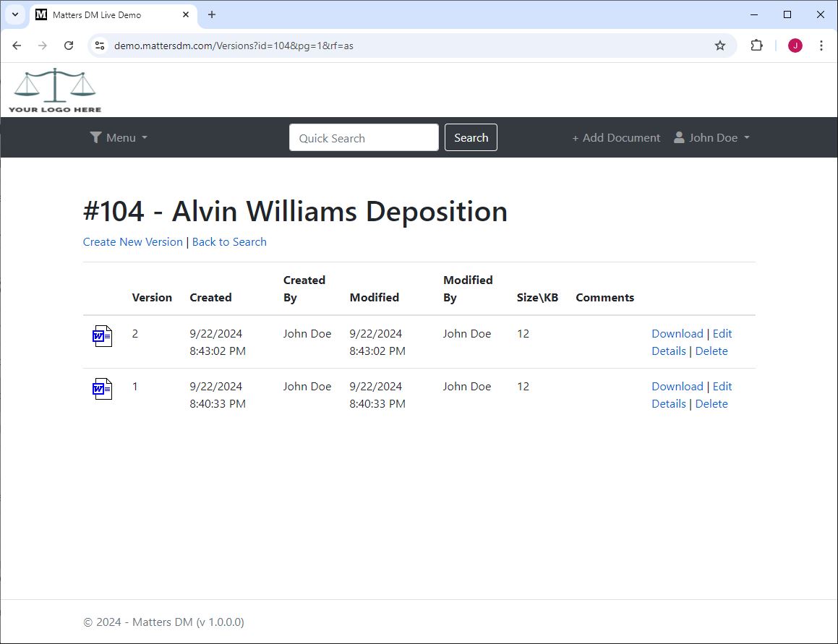Viewport: 838px width, 644px height.
Task: Select the Matters DM Live Demo tab
Action: (112, 15)
